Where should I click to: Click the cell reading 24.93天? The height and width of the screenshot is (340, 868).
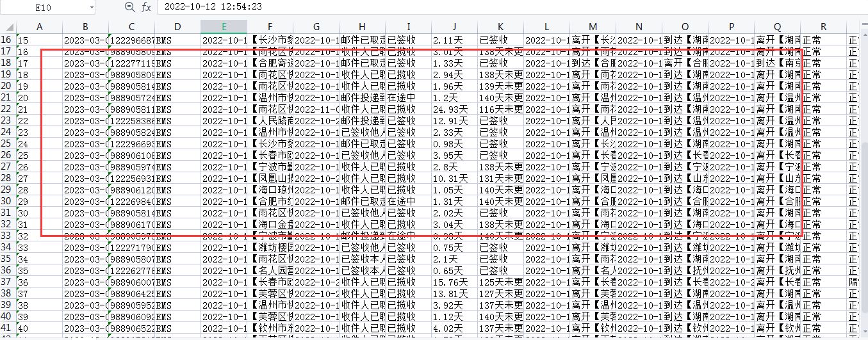[x=454, y=109]
